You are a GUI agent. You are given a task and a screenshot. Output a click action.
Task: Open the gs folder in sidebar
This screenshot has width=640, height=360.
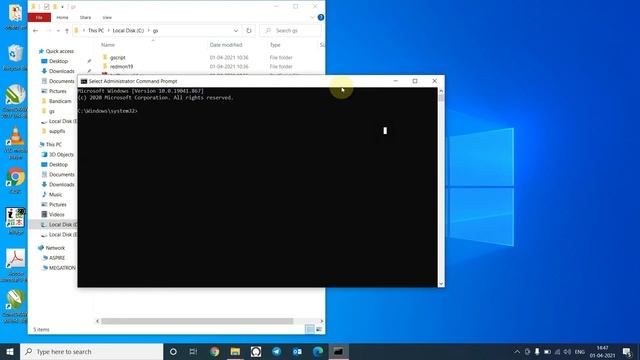(x=51, y=111)
